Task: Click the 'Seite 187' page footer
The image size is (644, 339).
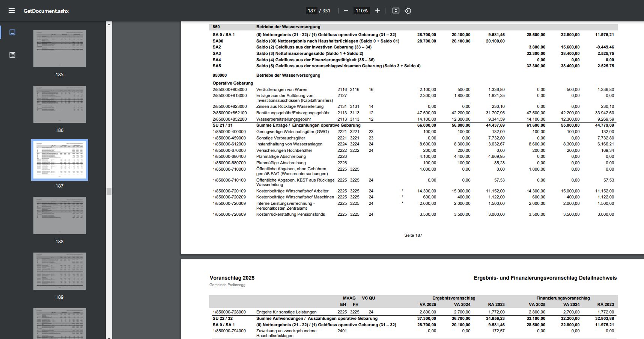Action: (413, 235)
